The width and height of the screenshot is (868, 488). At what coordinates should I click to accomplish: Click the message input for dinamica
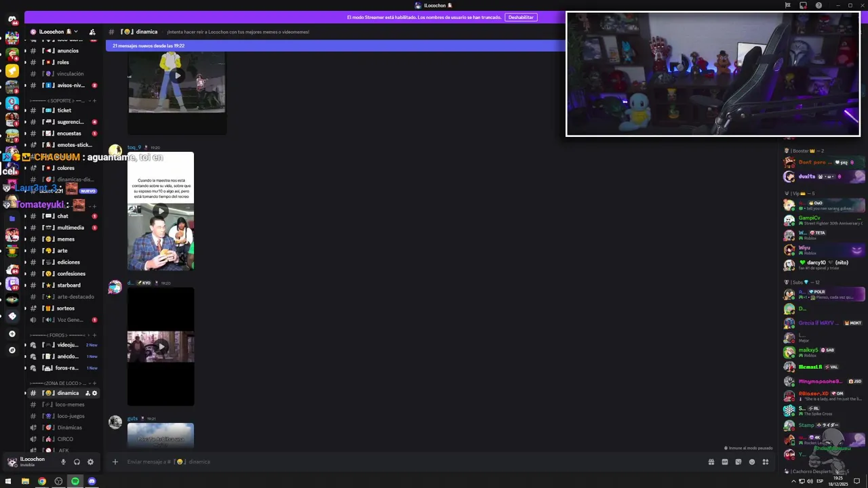coord(407,462)
